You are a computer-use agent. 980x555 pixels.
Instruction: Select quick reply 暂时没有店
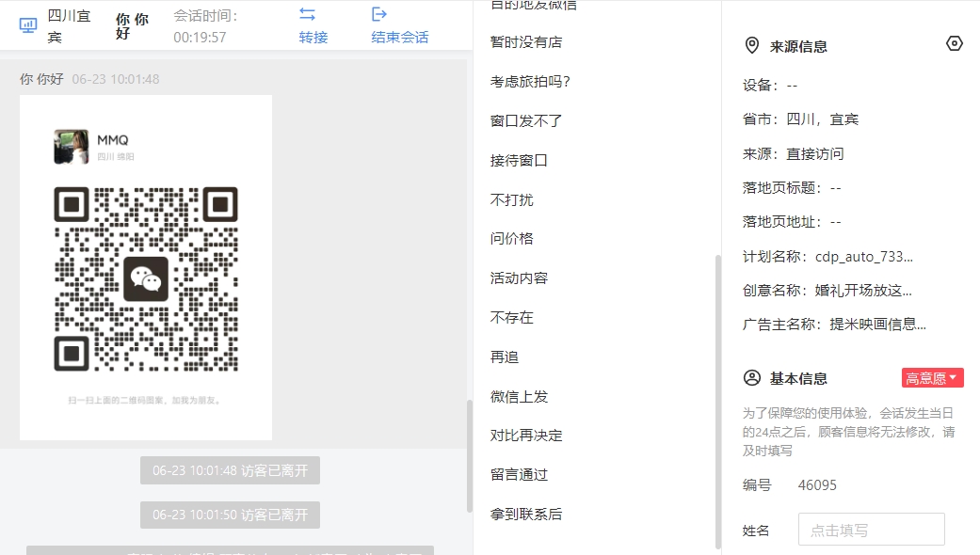pos(526,42)
